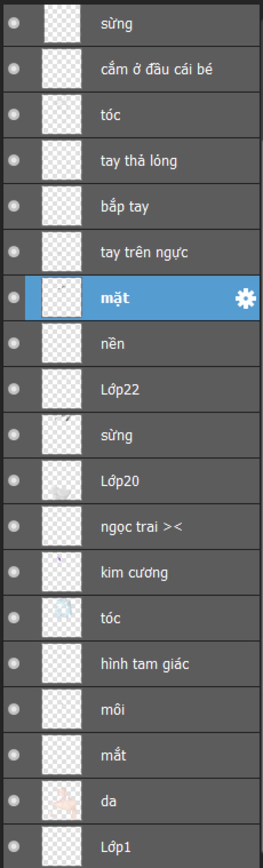The height and width of the screenshot is (868, 263).
Task: Select the Lớp22 layer
Action: click(x=131, y=389)
